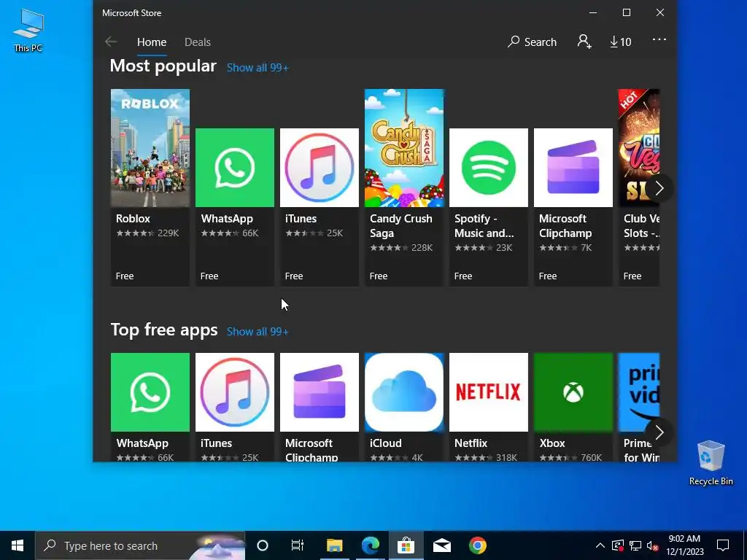Click the iCloud title text

[385, 443]
